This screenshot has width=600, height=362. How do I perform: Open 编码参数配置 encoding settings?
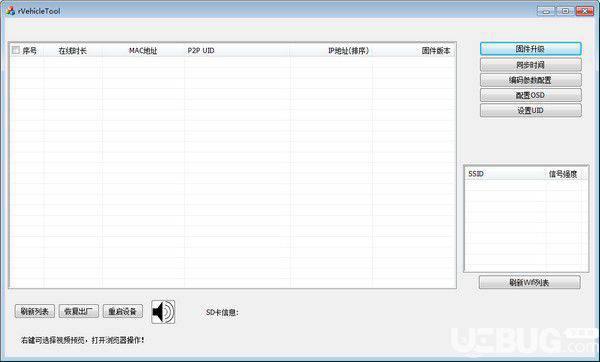click(530, 80)
